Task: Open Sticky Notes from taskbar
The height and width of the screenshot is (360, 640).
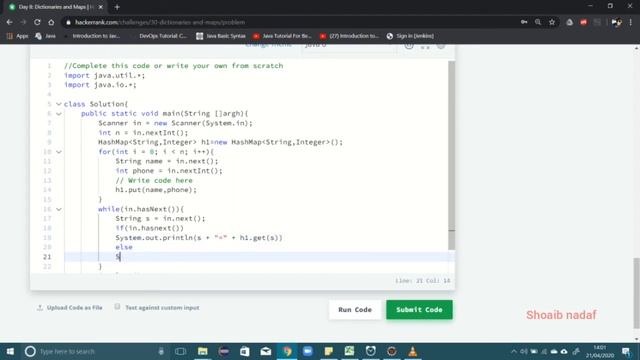Action: tap(329, 351)
